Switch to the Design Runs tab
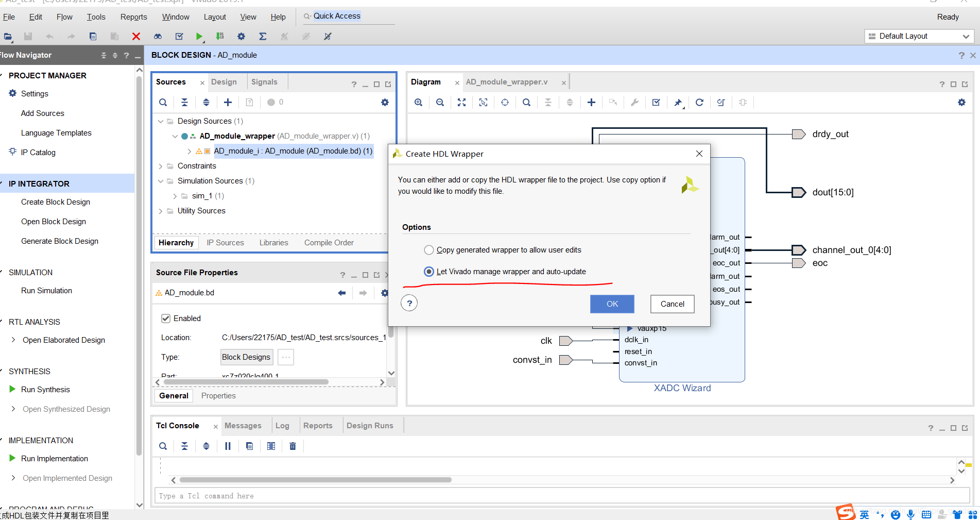Image resolution: width=980 pixels, height=520 pixels. (370, 426)
